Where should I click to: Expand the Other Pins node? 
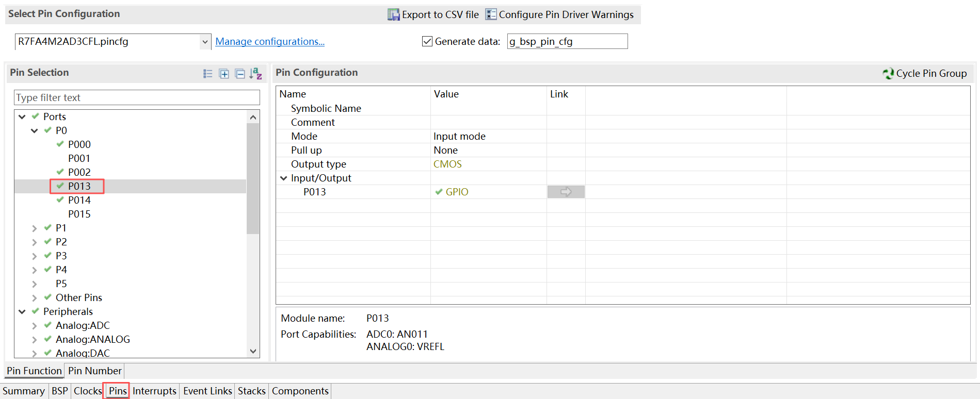click(35, 297)
